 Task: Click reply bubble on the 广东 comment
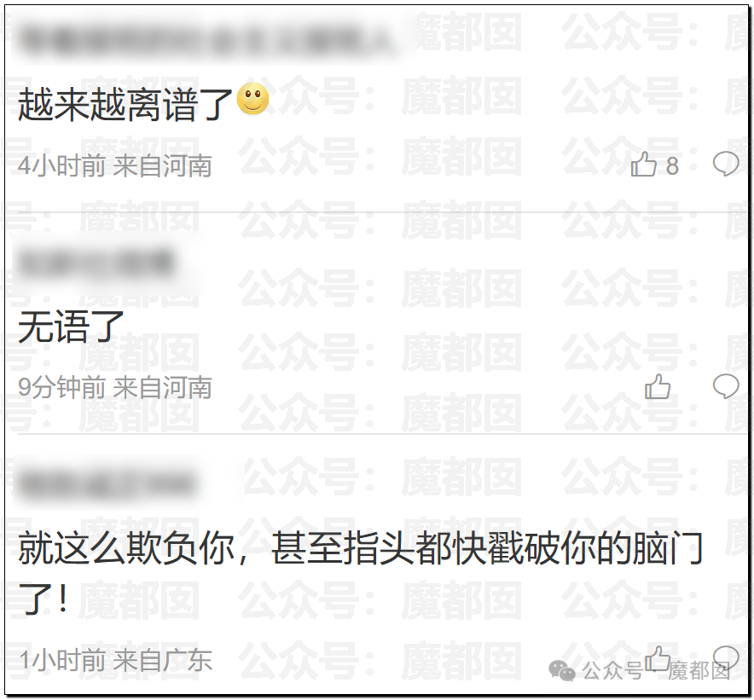(x=726, y=657)
